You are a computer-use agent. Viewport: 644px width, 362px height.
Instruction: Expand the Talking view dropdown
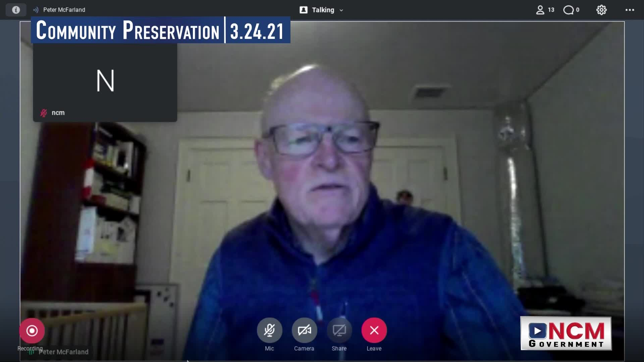pyautogui.click(x=323, y=10)
